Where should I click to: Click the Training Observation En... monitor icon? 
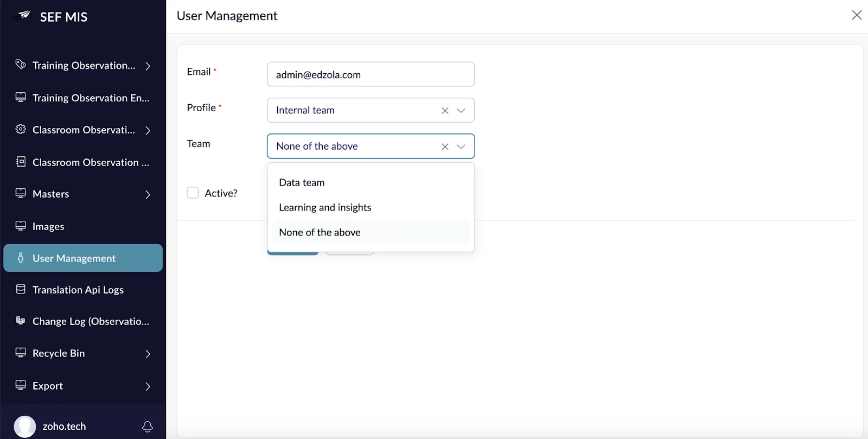tap(21, 97)
